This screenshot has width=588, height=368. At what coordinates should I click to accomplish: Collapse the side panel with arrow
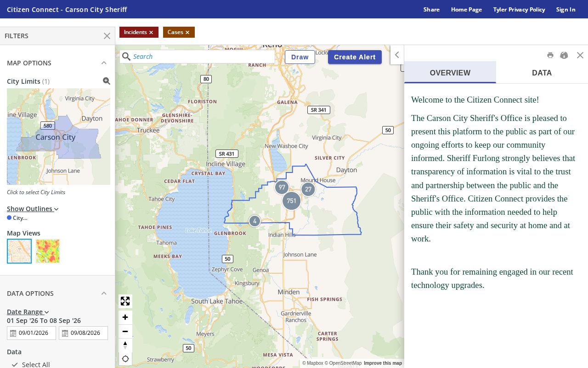(x=397, y=55)
